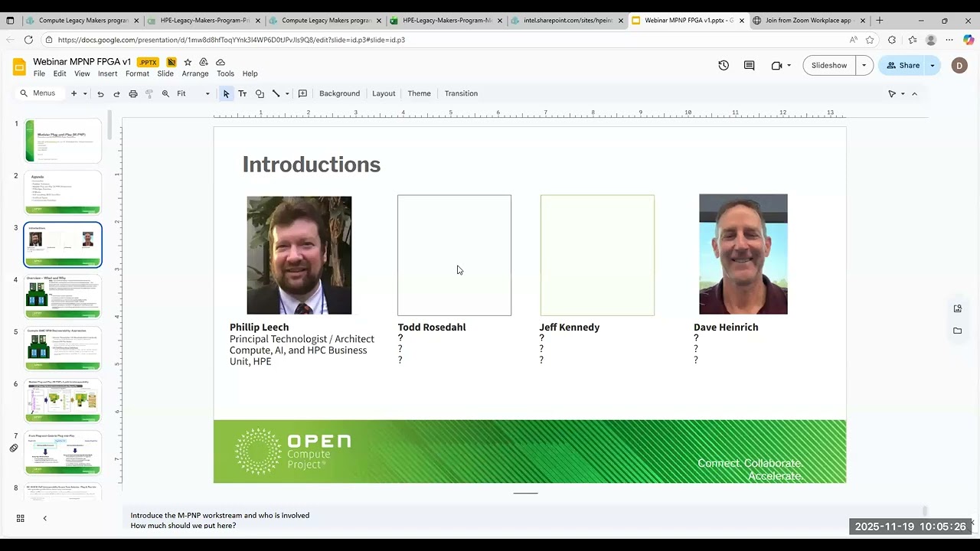Check the cloud document status icon
Viewport: 980px width, 551px height.
point(220,62)
